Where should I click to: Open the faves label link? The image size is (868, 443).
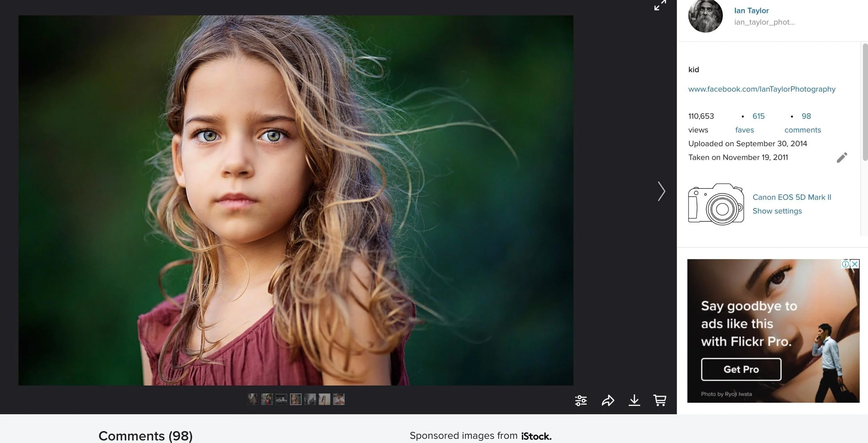tap(744, 130)
